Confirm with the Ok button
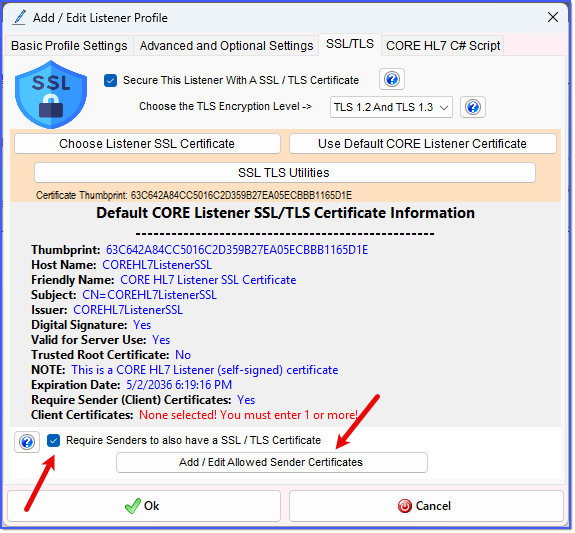The width and height of the screenshot is (575, 533). click(144, 507)
